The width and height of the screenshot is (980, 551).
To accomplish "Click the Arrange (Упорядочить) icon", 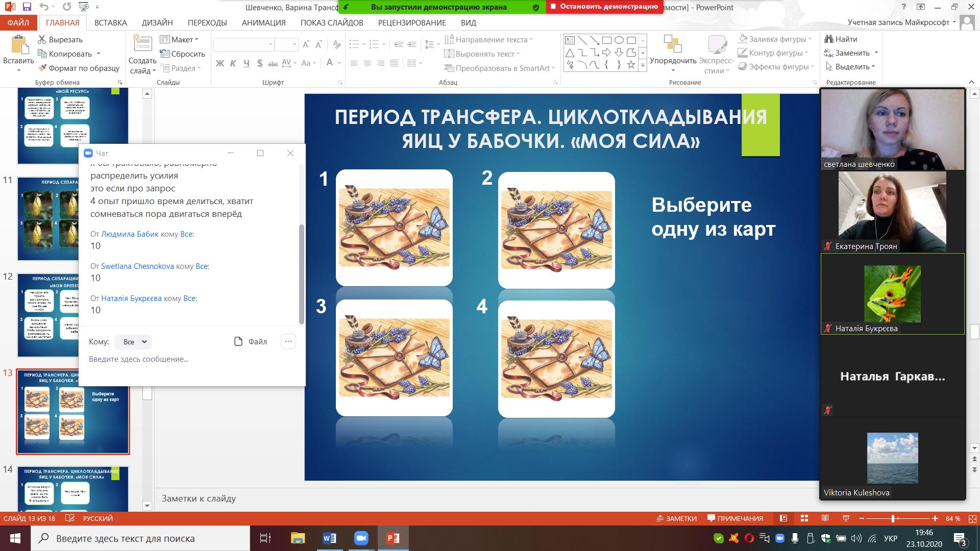I will click(x=672, y=44).
